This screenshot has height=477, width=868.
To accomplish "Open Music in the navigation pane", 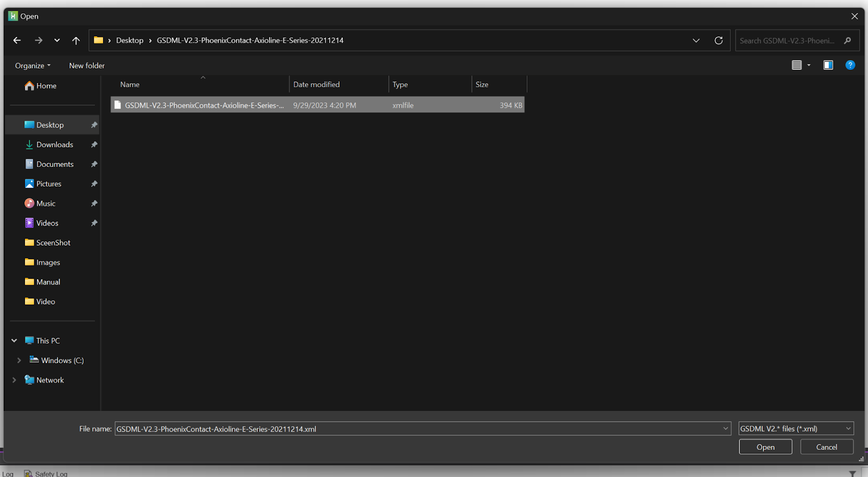I will 40,203.
